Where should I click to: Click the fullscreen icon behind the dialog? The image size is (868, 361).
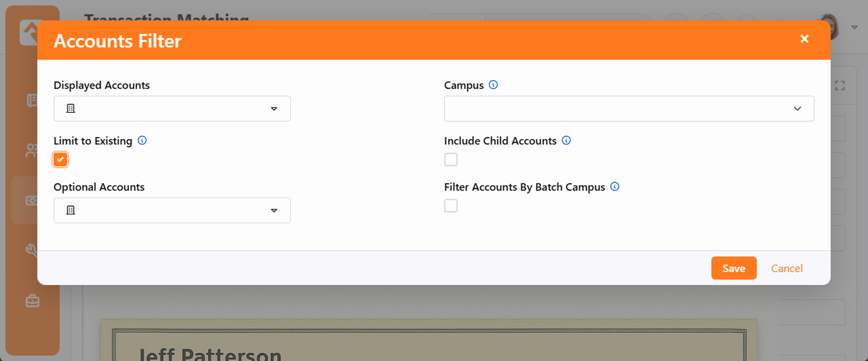tap(840, 85)
